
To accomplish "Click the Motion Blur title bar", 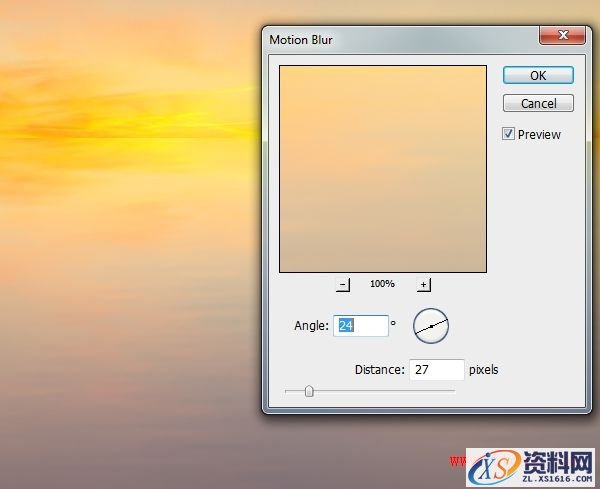I will point(400,39).
